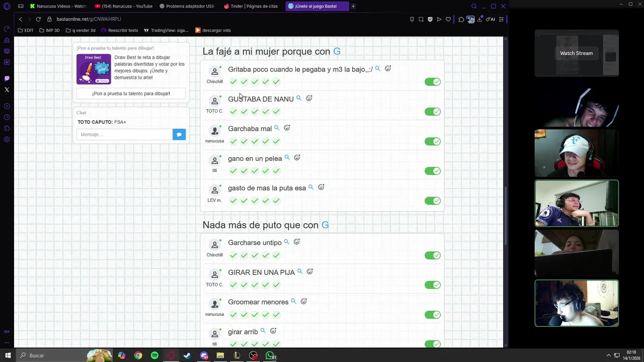Image resolution: width=644 pixels, height=362 pixels.
Task: Add reaction to 'gano en un pelea' answer
Action: (297, 157)
